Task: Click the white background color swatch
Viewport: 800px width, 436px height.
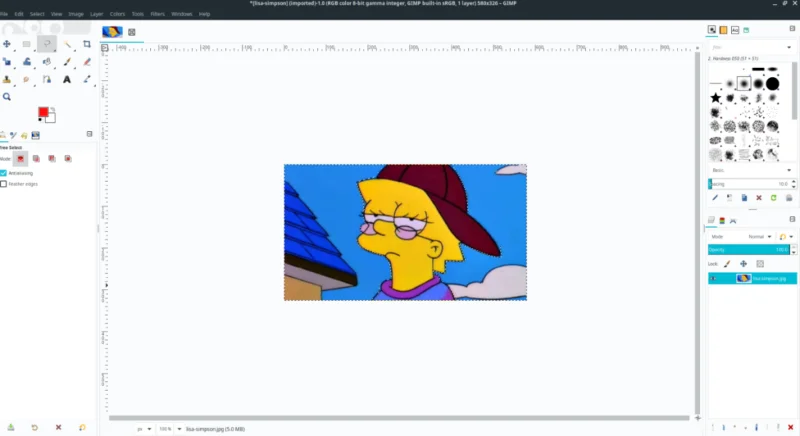Action: (52, 119)
